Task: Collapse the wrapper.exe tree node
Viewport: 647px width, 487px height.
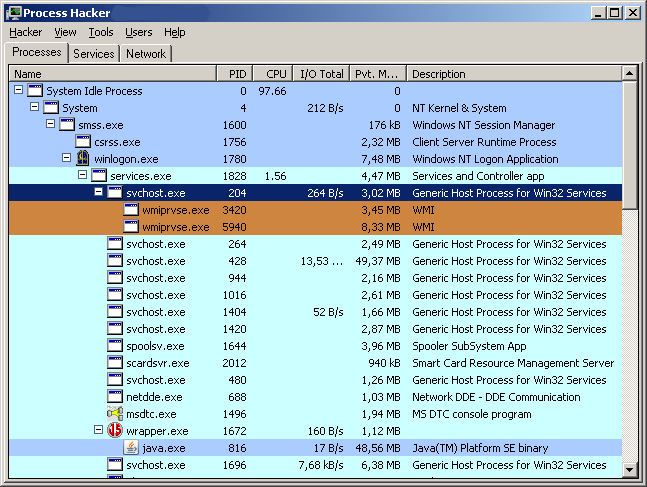Action: 98,430
